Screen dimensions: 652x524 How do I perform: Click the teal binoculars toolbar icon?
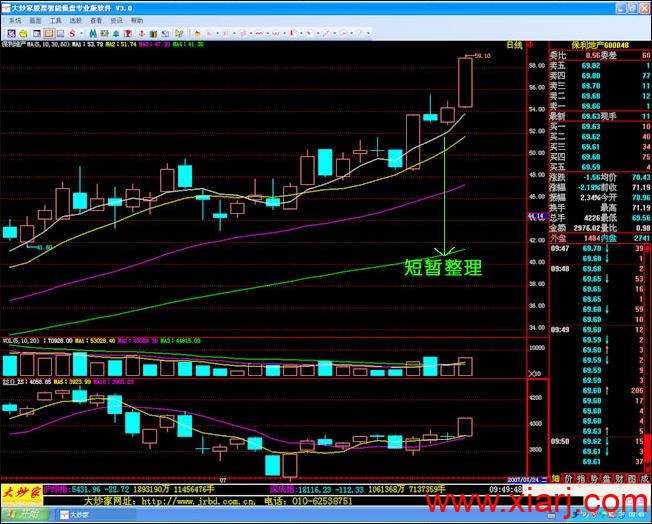point(93,33)
